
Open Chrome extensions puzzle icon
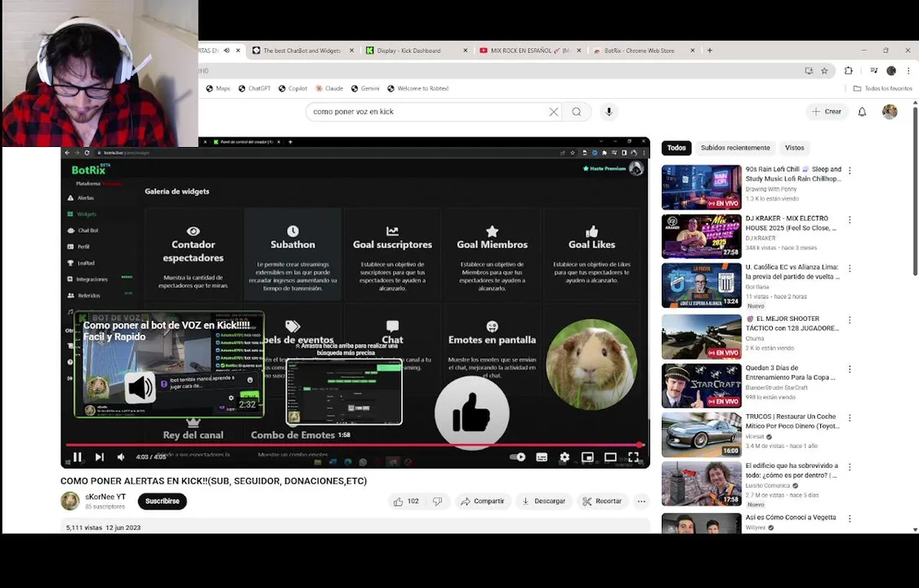pyautogui.click(x=848, y=71)
